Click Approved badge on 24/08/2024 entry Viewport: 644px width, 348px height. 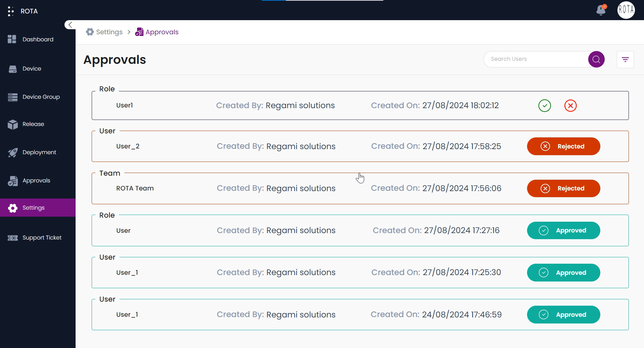point(563,315)
